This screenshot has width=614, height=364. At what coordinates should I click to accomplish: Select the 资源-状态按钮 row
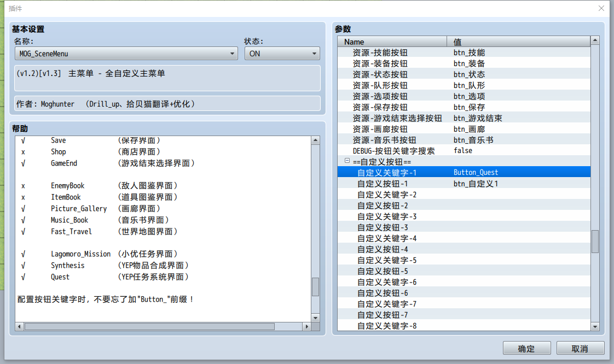click(x=464, y=74)
